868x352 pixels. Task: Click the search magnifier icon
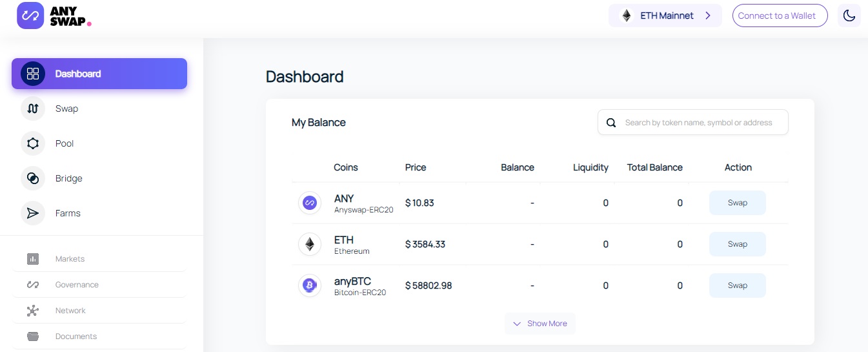pyautogui.click(x=611, y=123)
